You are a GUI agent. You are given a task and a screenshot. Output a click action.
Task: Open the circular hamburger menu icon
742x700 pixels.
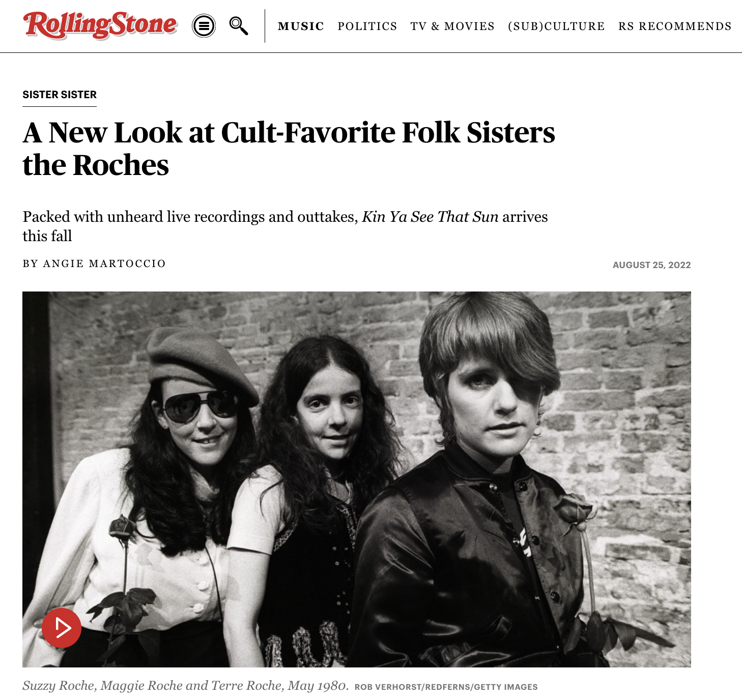click(x=204, y=26)
